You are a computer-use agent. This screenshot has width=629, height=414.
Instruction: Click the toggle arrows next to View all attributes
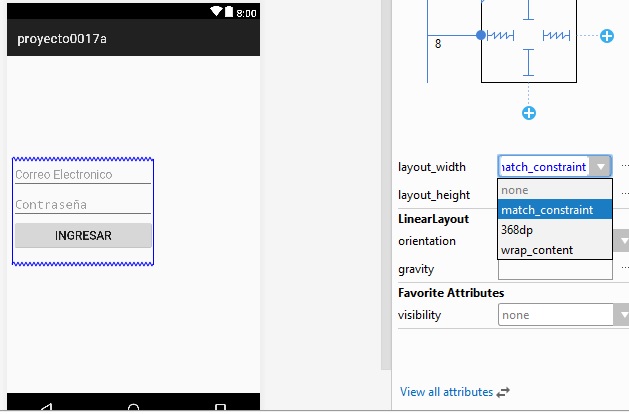click(x=503, y=392)
